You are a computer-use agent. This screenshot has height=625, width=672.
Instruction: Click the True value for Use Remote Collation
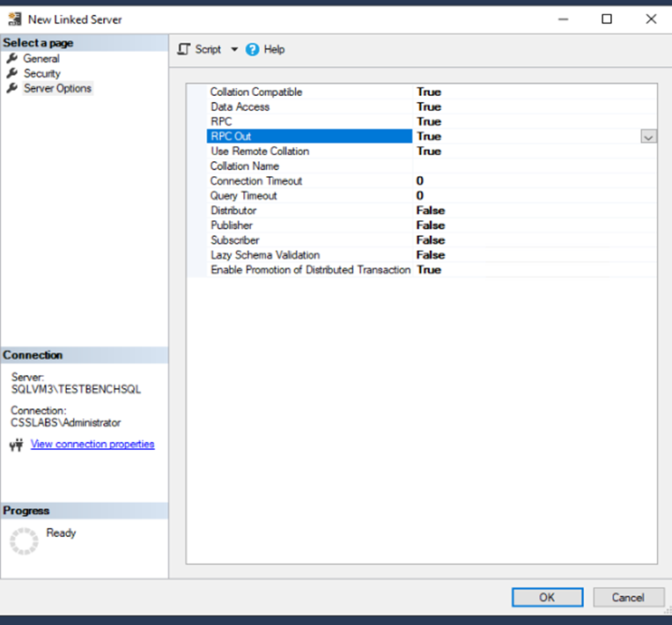point(429,151)
